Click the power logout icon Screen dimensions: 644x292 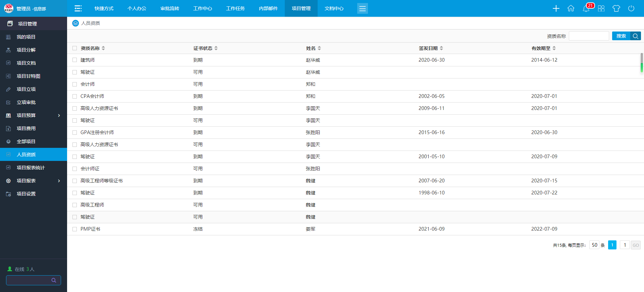coord(631,8)
